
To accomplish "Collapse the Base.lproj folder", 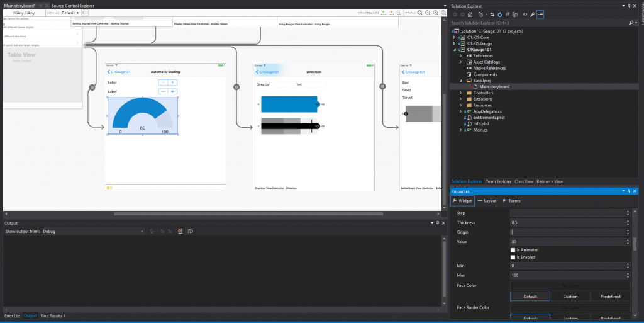I will (461, 81).
